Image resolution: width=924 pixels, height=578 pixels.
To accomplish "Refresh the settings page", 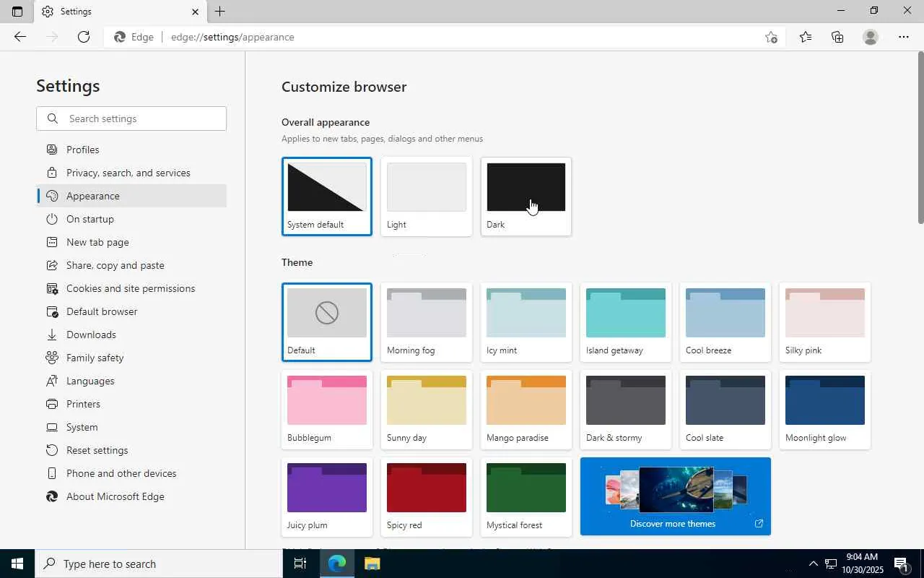I will point(84,37).
